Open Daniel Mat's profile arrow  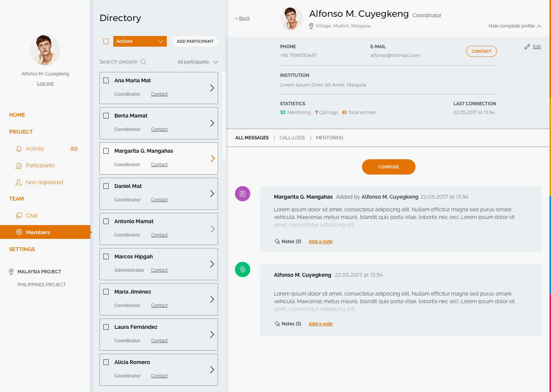point(212,194)
